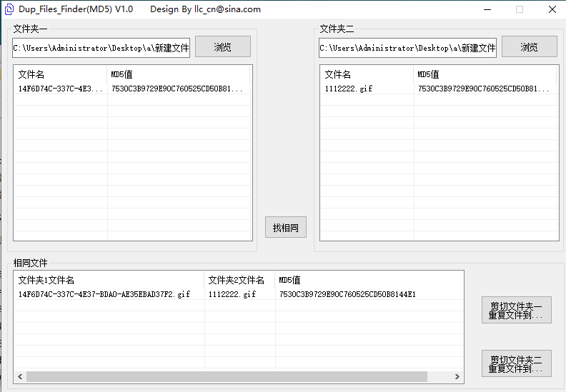Sort by MD5值 column in folder two list
The image size is (566, 392).
click(485, 74)
